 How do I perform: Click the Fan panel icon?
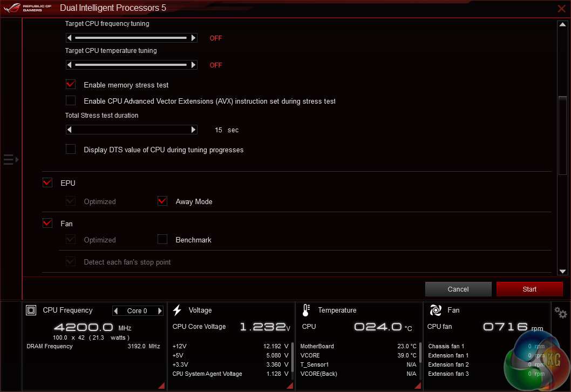pyautogui.click(x=436, y=310)
